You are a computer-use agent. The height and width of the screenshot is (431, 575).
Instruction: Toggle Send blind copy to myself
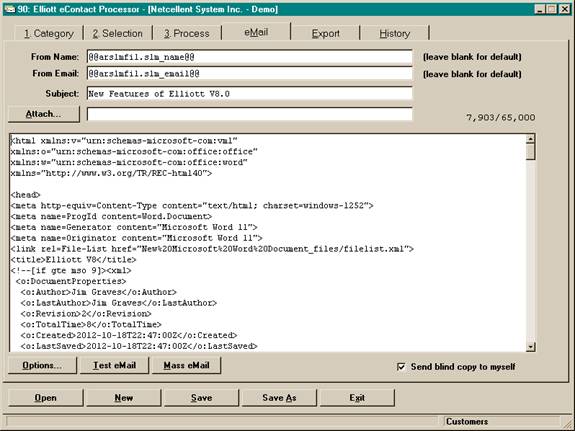(x=401, y=366)
